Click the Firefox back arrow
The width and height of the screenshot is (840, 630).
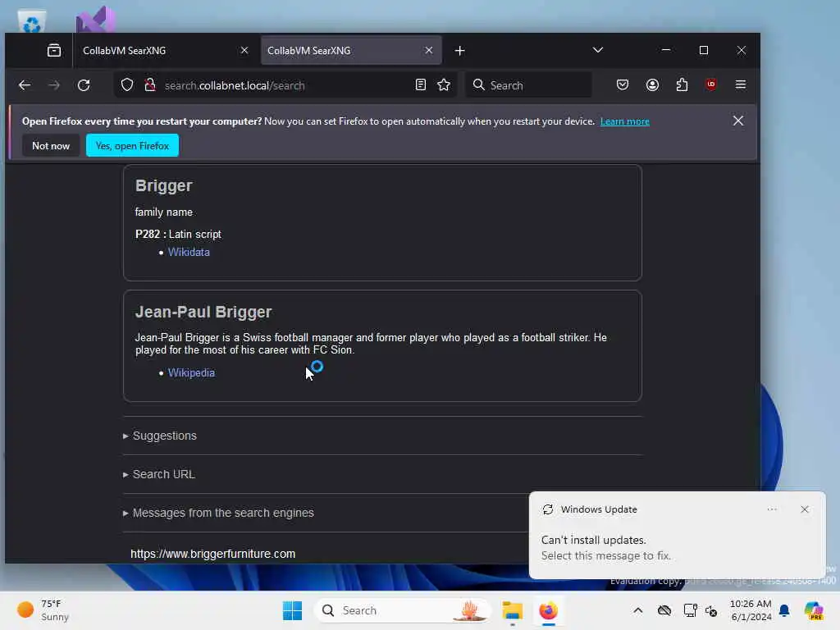(25, 85)
